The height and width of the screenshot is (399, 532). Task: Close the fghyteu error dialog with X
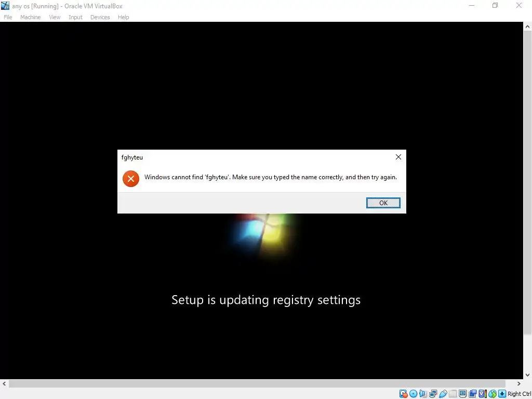pos(398,157)
